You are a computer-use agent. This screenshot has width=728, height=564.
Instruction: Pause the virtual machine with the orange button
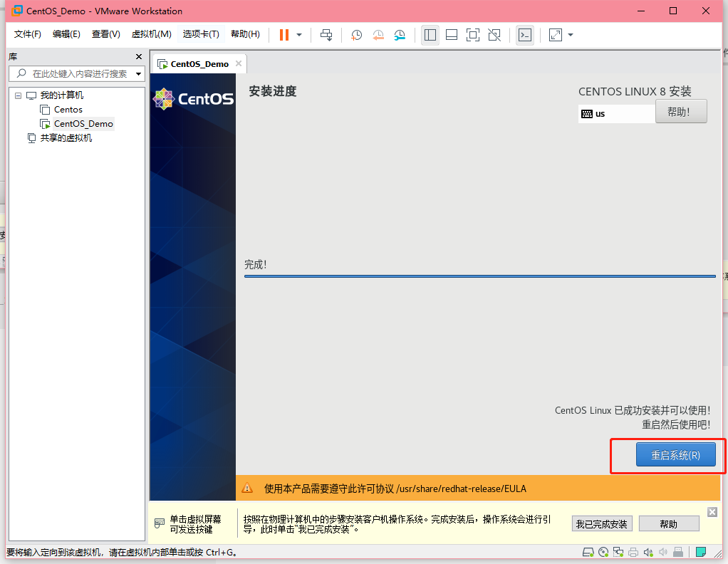(284, 35)
